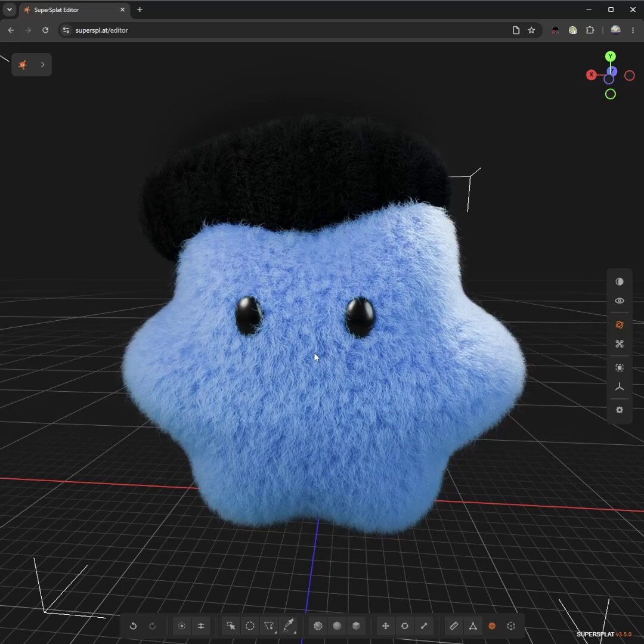Bookmark this page with the star
The width and height of the screenshot is (644, 644).
pos(531,30)
